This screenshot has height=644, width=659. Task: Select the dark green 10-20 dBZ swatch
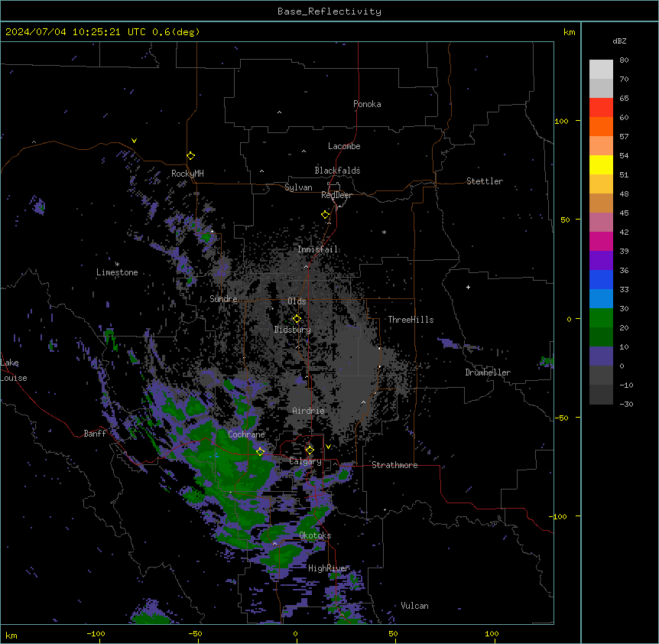tap(601, 337)
